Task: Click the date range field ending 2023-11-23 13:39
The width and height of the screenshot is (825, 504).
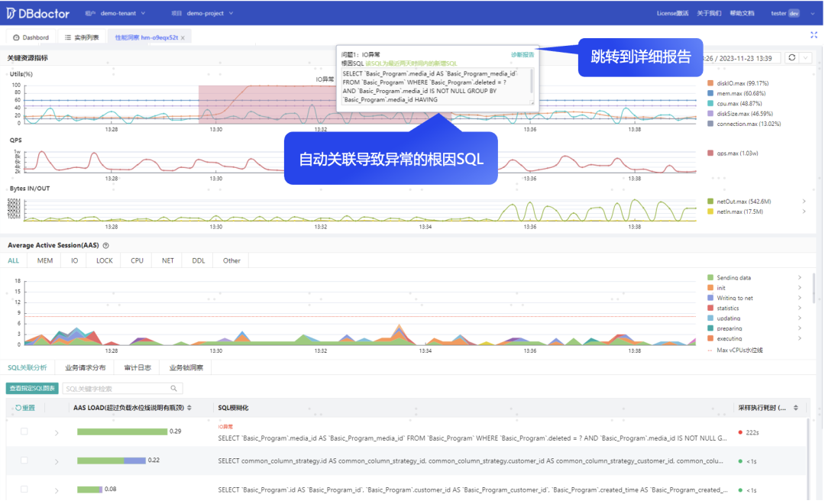Action: point(741,58)
